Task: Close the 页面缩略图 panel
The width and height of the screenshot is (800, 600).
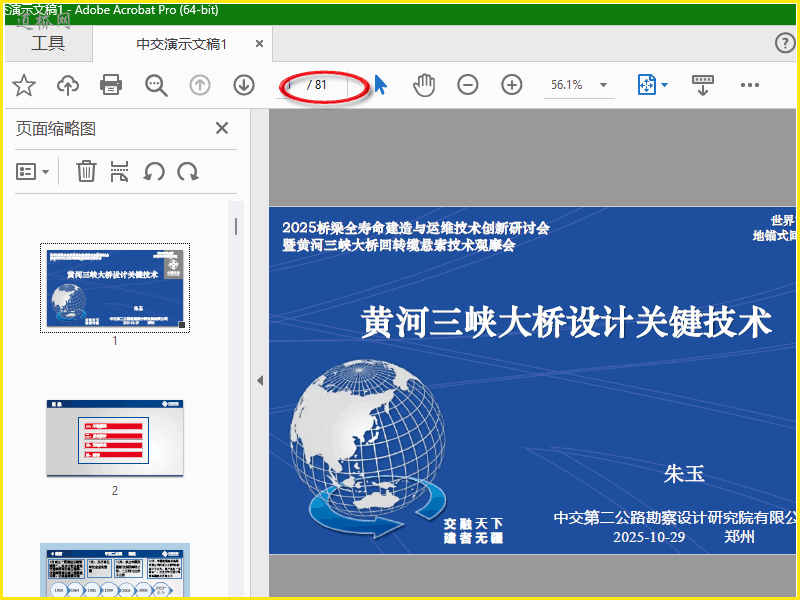Action: point(222,128)
